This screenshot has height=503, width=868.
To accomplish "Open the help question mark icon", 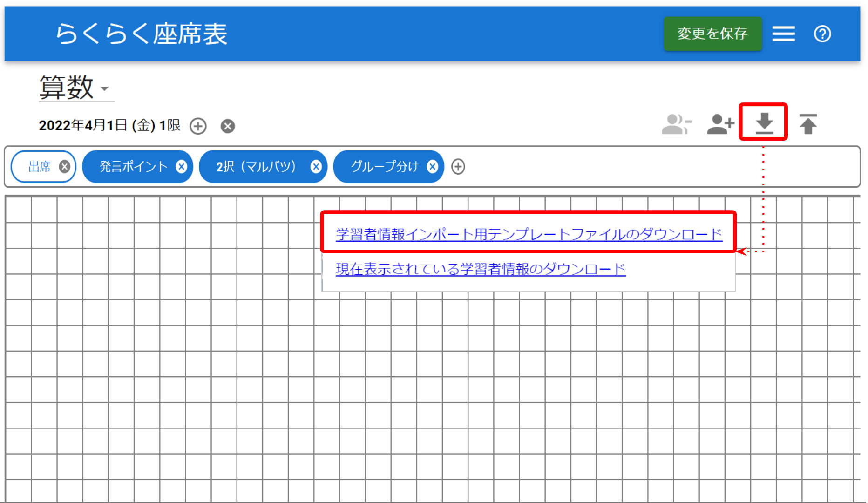I will tap(822, 34).
